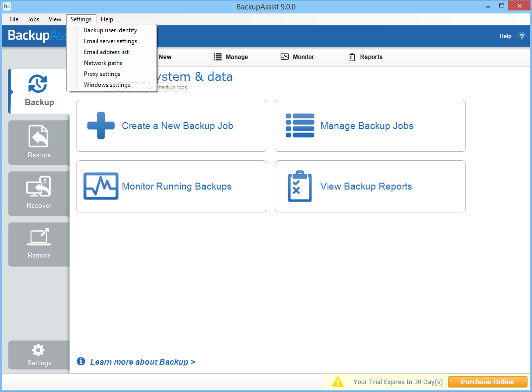Select Email address list

pos(112,52)
